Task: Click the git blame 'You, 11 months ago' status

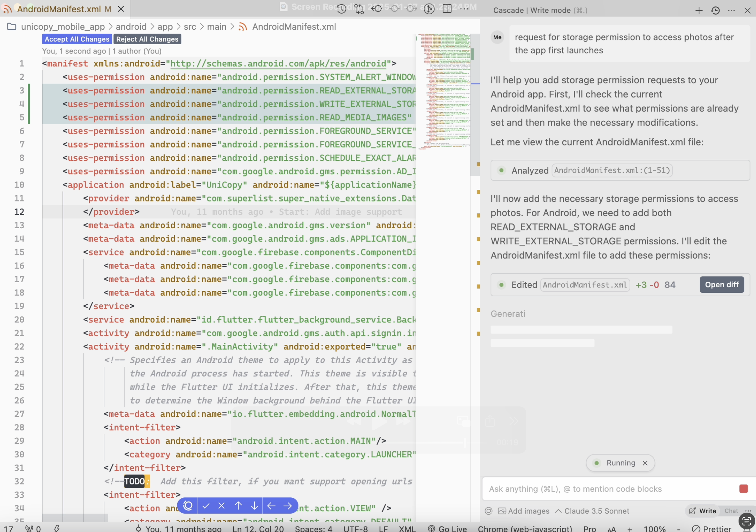Action: pyautogui.click(x=179, y=528)
